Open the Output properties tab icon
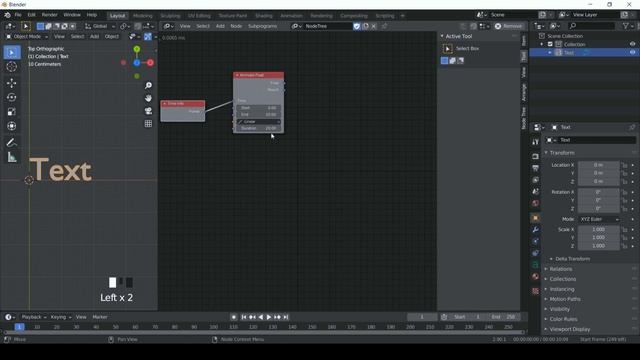This screenshot has width=640, height=360. [x=535, y=168]
